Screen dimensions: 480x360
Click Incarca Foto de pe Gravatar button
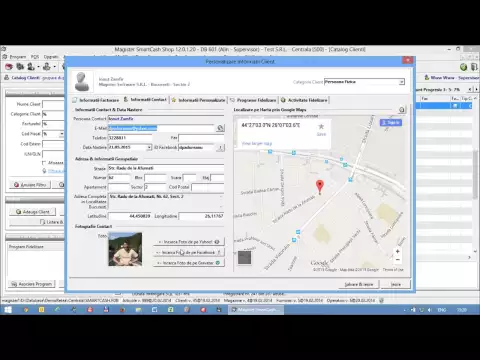point(189,263)
